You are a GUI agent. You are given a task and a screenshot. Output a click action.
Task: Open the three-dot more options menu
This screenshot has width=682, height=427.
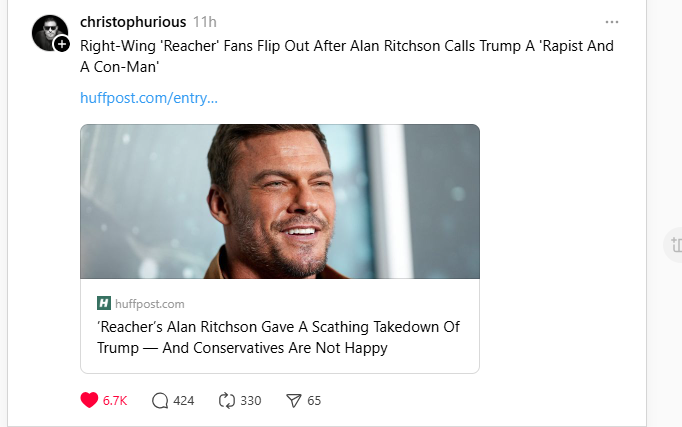[612, 22]
